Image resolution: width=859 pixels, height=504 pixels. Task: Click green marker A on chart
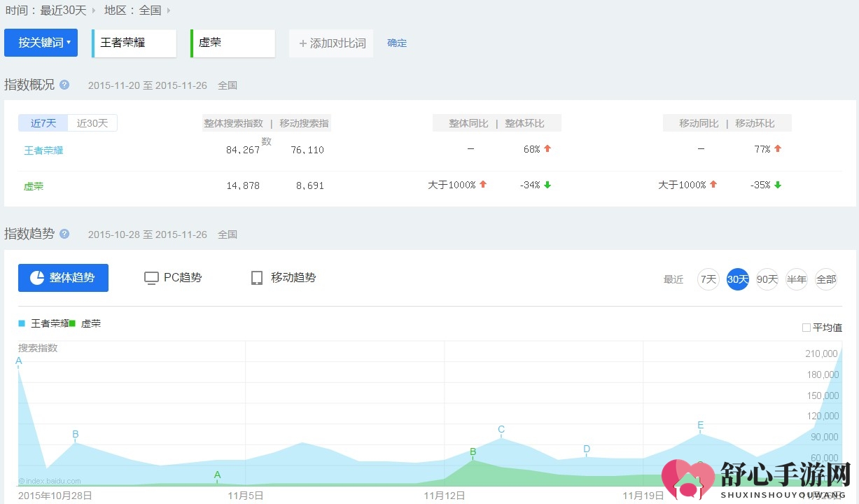pos(217,475)
